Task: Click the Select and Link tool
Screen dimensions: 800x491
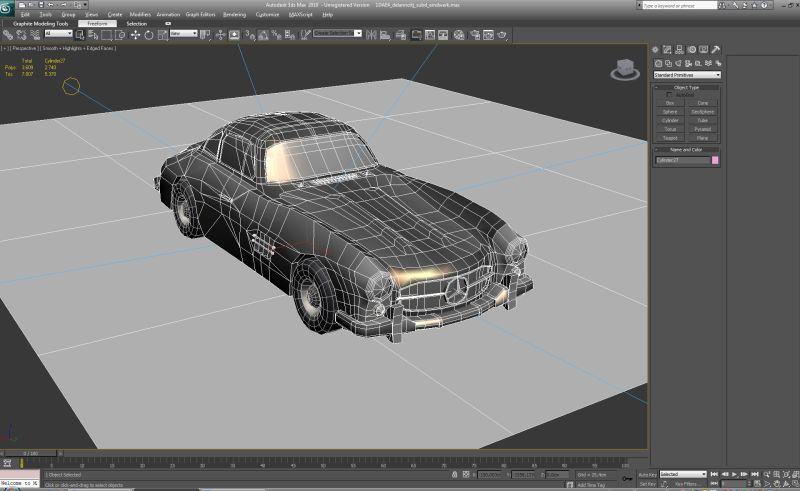Action: tap(8, 35)
